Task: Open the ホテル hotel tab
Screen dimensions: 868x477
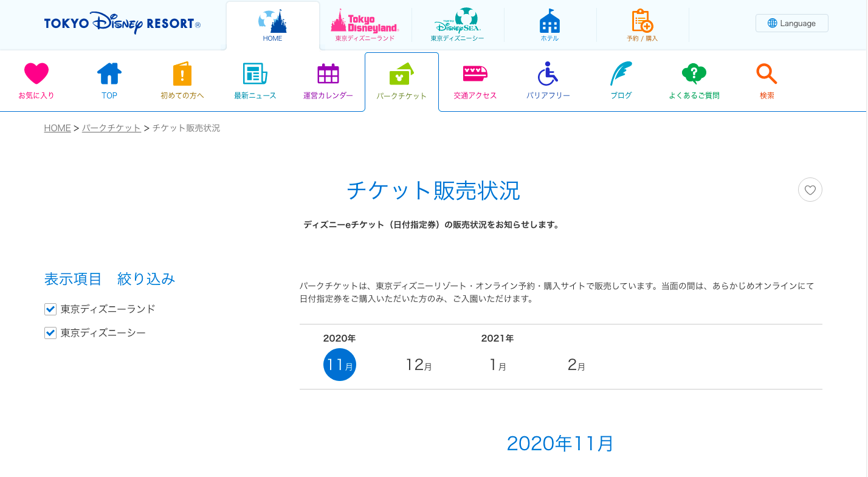Action: pos(549,26)
